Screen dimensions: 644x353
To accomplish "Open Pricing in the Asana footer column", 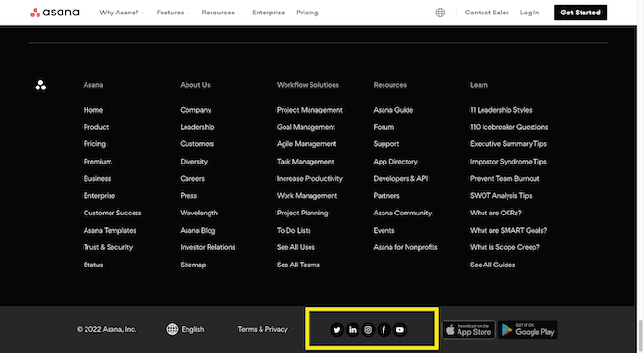I will pyautogui.click(x=94, y=144).
